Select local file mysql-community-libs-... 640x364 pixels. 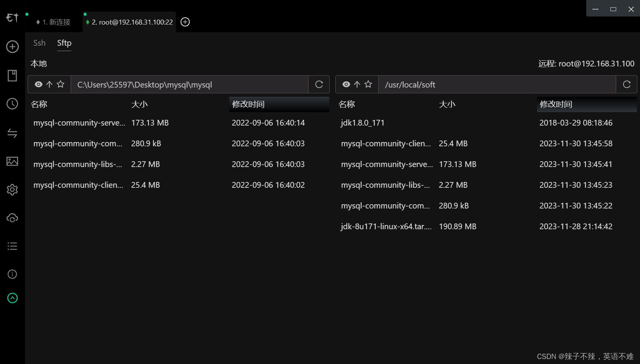[78, 164]
